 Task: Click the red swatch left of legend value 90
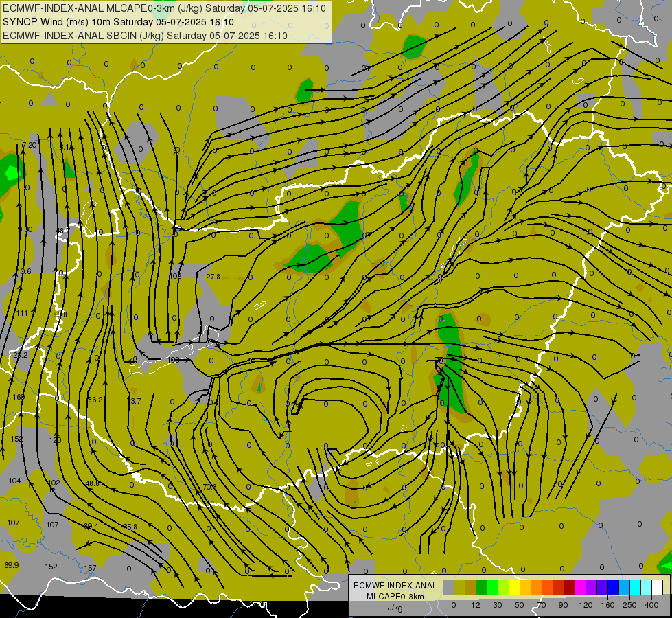click(x=559, y=587)
